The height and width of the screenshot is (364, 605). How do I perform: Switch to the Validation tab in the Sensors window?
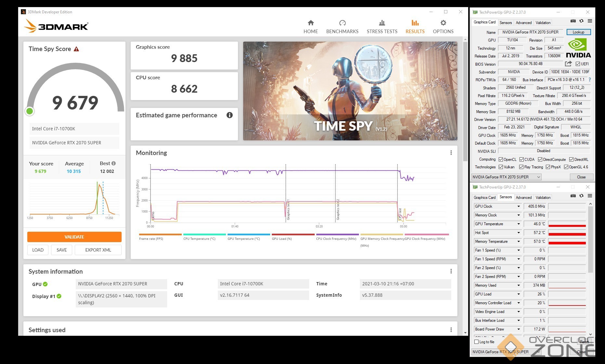543,198
